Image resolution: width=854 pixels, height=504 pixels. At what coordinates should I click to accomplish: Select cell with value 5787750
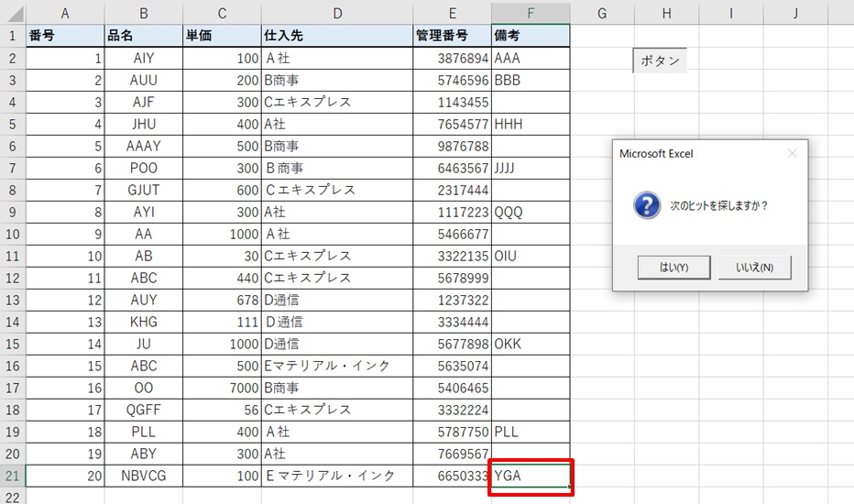[452, 432]
